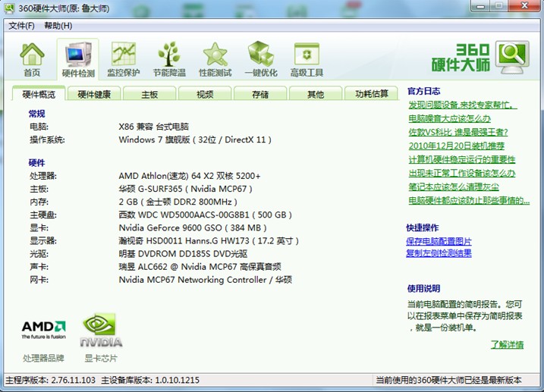Click optical drive value 明基 DVDROM DD185S
This screenshot has height=392, width=544.
183,254
